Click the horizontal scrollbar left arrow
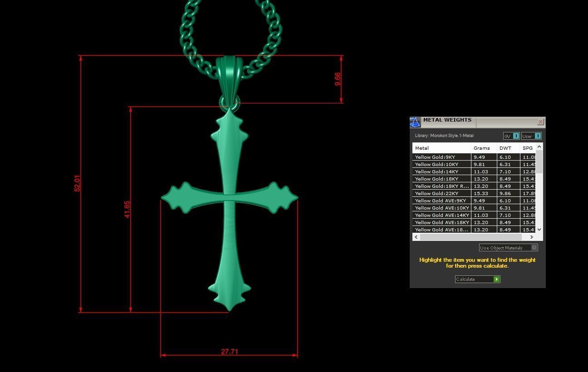Screen dimensions: 588x372 (416, 237)
